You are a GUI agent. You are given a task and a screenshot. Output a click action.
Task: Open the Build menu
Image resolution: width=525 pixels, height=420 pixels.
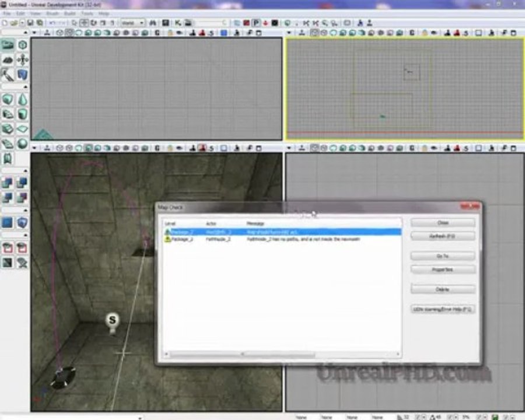pos(69,13)
